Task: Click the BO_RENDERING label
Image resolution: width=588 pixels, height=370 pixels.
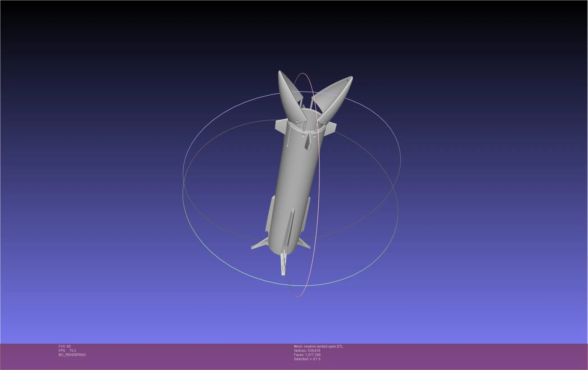Action: pos(72,355)
